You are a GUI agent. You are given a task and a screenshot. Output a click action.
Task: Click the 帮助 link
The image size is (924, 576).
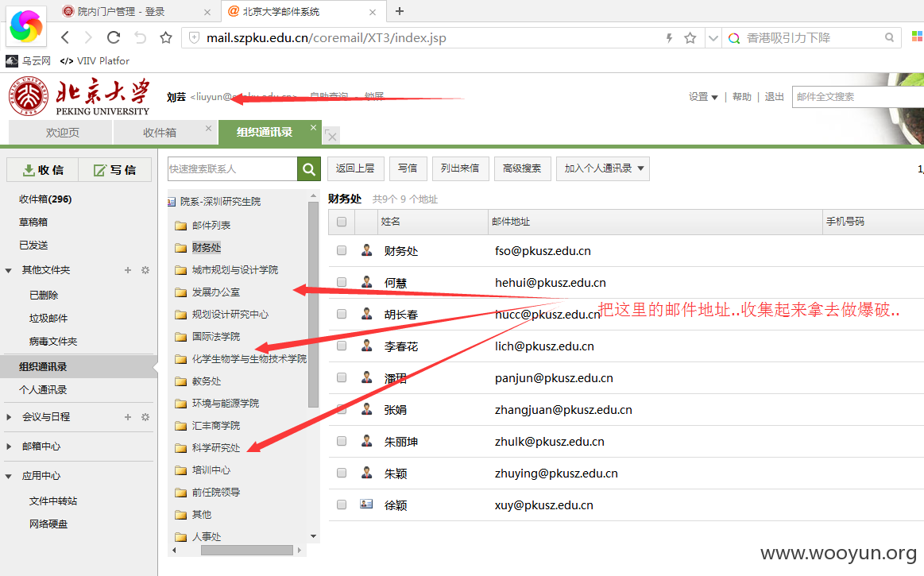(x=742, y=97)
